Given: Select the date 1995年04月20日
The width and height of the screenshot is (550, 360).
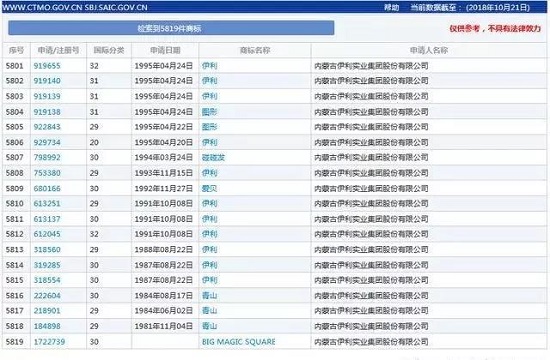Looking at the screenshot, I should pyautogui.click(x=164, y=142).
